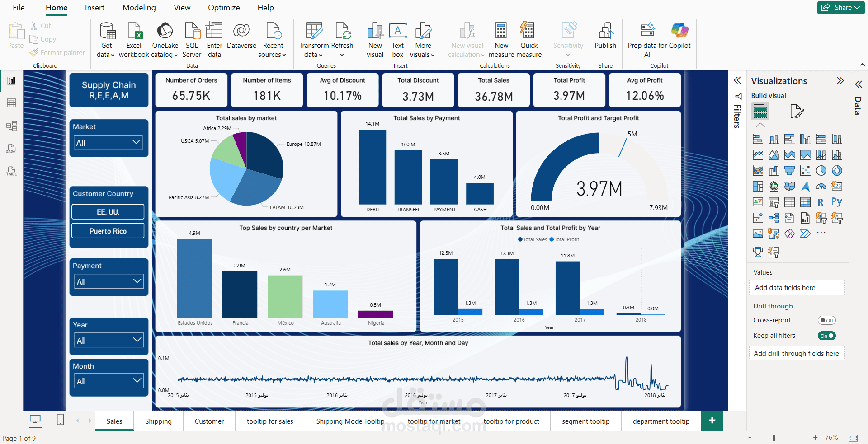Image resolution: width=868 pixels, height=444 pixels.
Task: Click the Share button
Action: coord(841,8)
